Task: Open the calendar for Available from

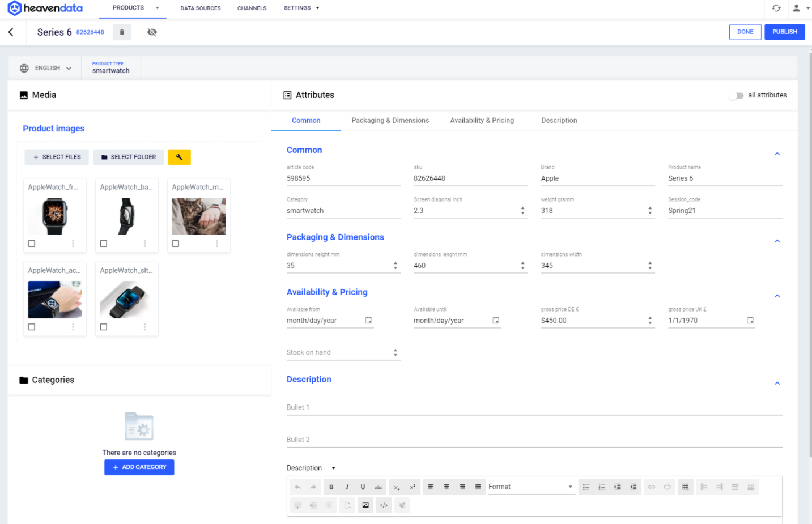Action: pos(368,321)
